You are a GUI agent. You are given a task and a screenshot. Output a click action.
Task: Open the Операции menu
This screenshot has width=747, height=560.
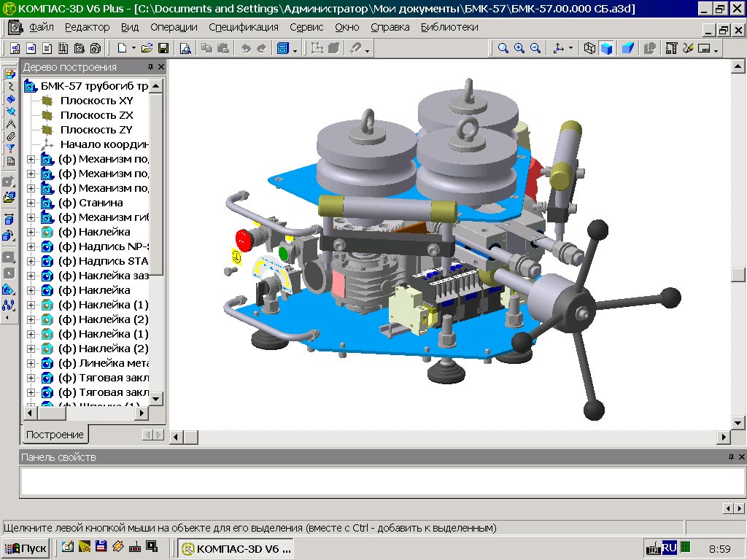pos(174,27)
